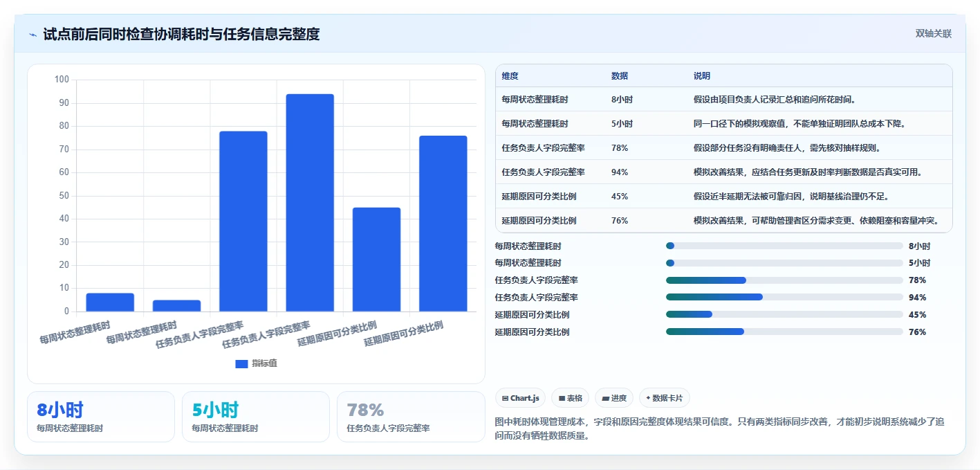Image resolution: width=980 pixels, height=470 pixels.
Task: Click the progress bar labeled 8小时
Action: (x=784, y=246)
